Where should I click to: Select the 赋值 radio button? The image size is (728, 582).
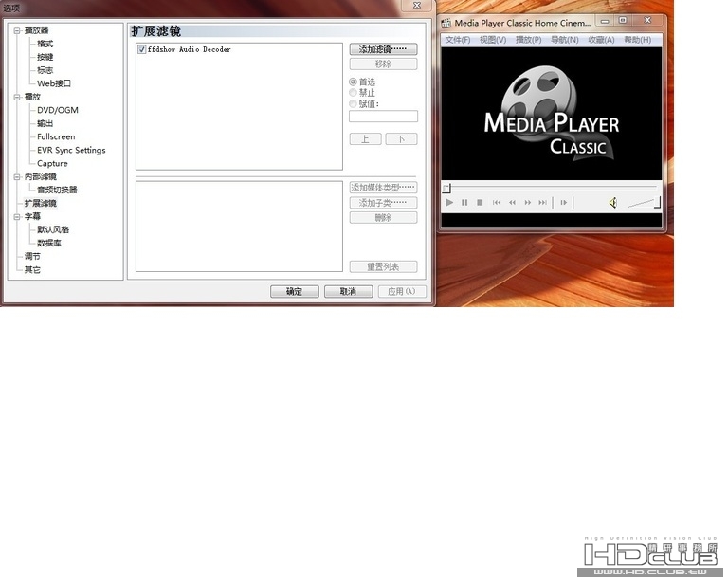pyautogui.click(x=353, y=103)
